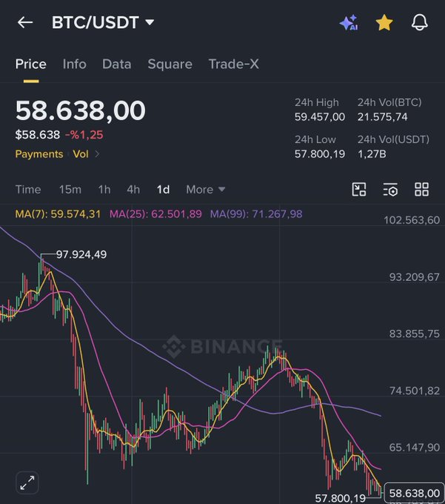445x504 pixels.
Task: Tap the 97.924,49 chart high marker
Action: pyautogui.click(x=81, y=254)
